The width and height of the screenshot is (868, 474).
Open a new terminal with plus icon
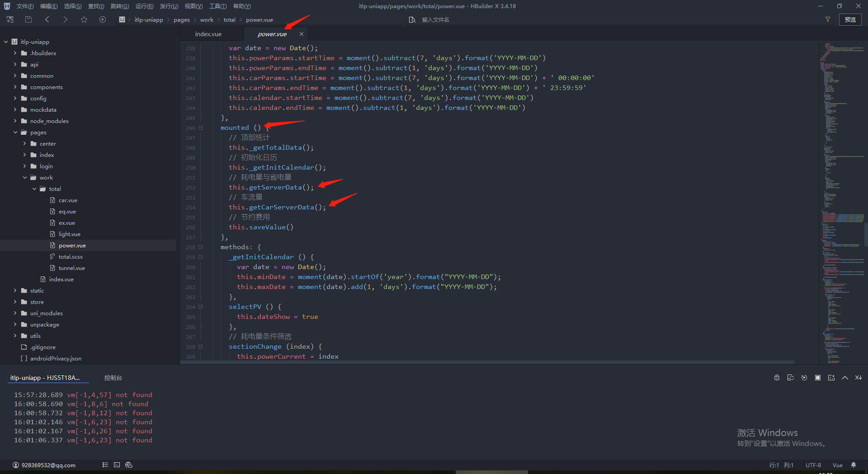pos(831,378)
